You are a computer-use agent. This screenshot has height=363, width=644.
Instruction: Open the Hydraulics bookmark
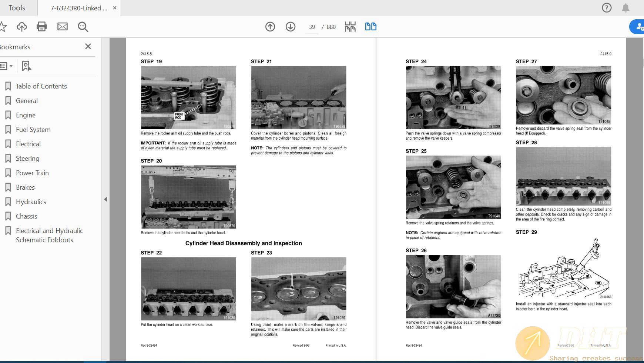tap(31, 202)
